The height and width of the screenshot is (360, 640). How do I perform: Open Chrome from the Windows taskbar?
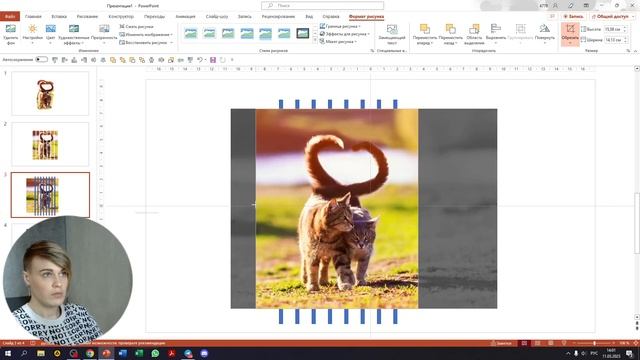click(90, 353)
